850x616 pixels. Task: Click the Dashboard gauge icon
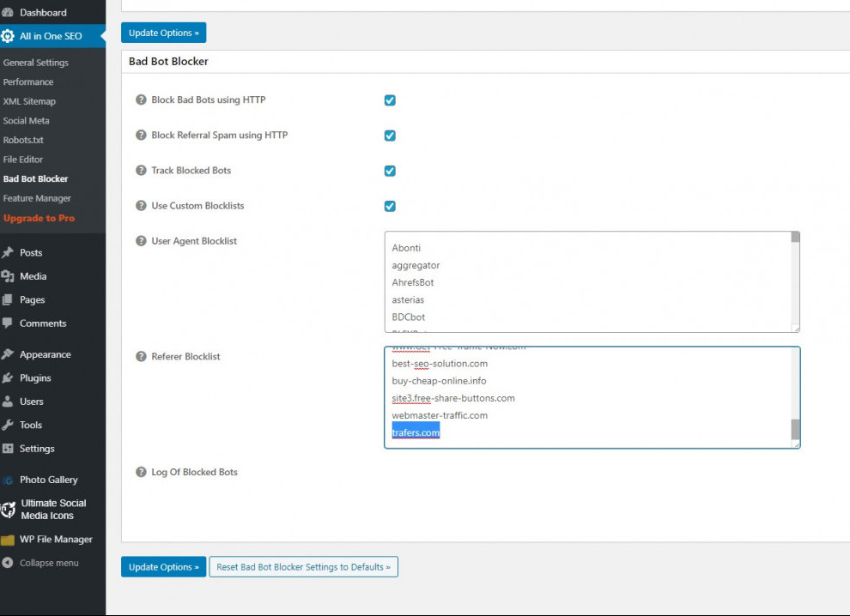[8, 12]
